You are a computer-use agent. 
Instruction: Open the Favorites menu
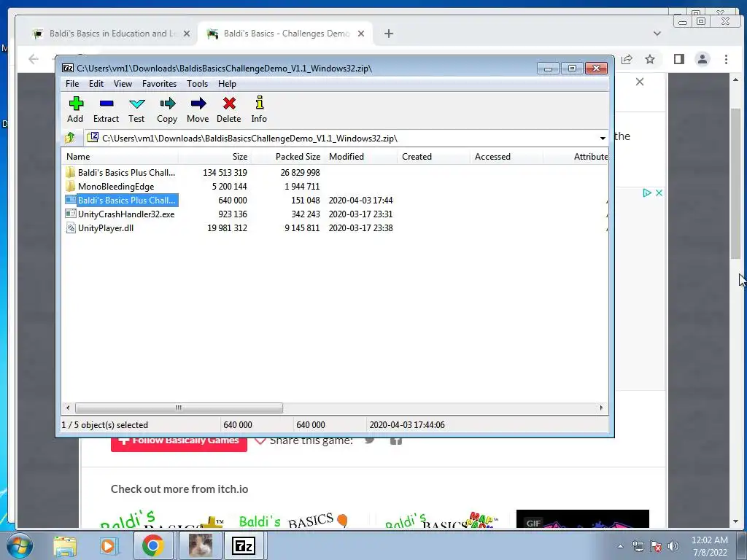(x=159, y=84)
